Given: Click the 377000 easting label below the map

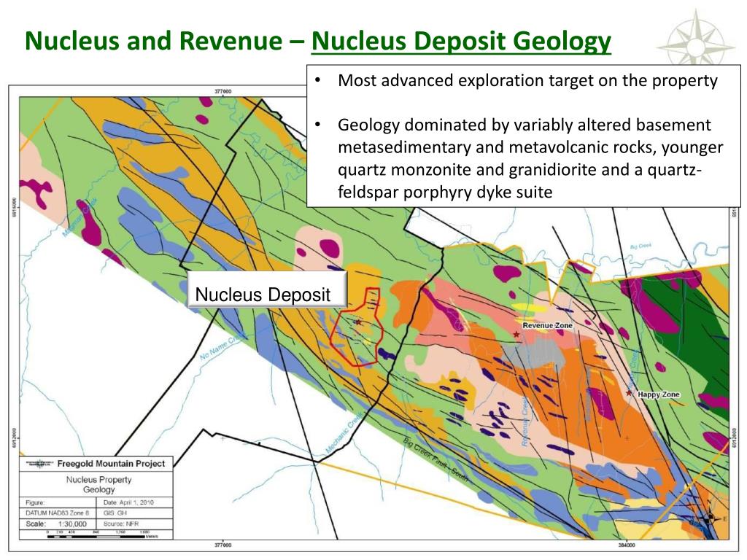Looking at the screenshot, I should [223, 545].
